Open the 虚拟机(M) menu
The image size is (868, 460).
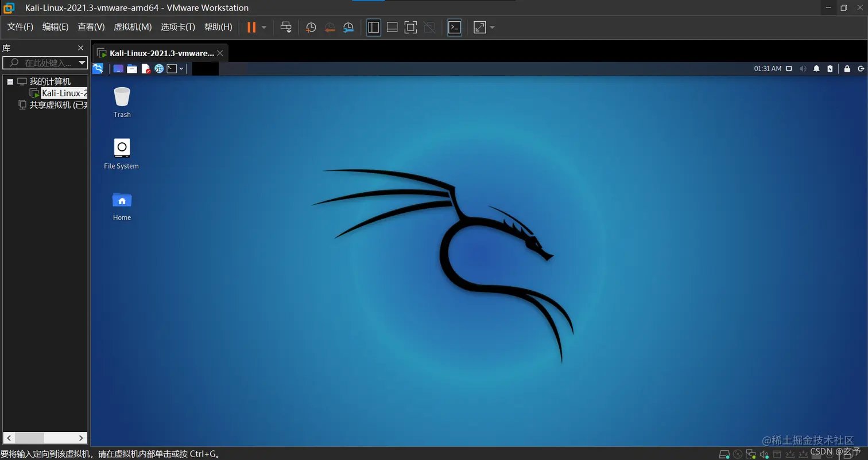pyautogui.click(x=133, y=27)
